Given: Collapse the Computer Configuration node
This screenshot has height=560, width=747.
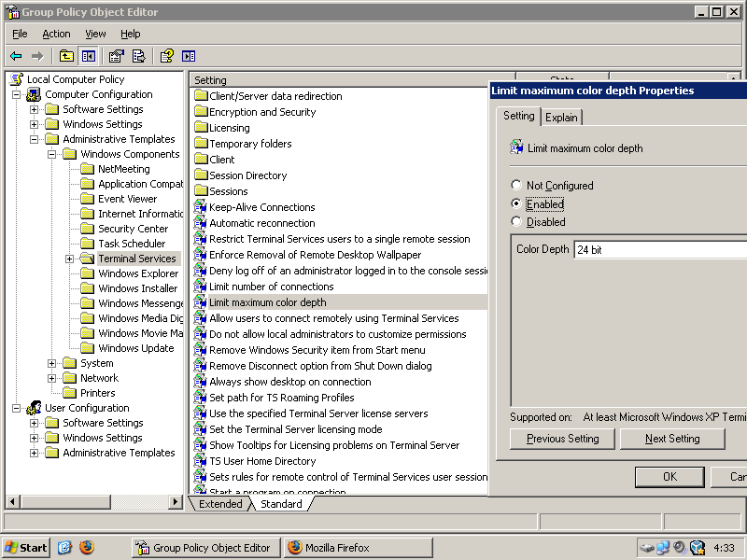Looking at the screenshot, I should pyautogui.click(x=16, y=94).
